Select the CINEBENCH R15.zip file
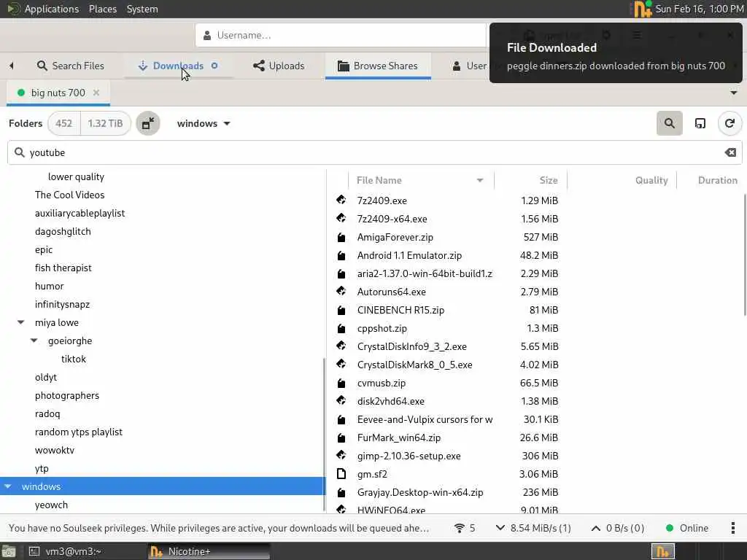The image size is (747, 560). (x=400, y=310)
